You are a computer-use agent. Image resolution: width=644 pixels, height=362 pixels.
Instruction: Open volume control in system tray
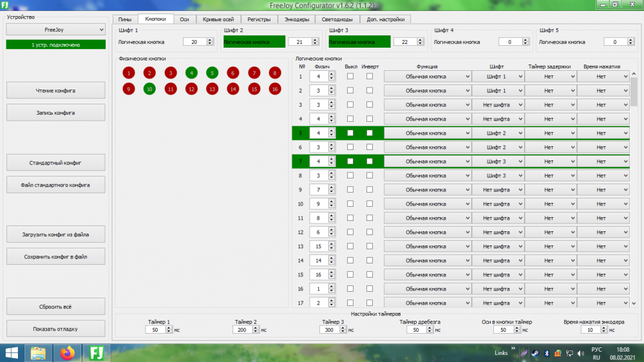[581, 354]
